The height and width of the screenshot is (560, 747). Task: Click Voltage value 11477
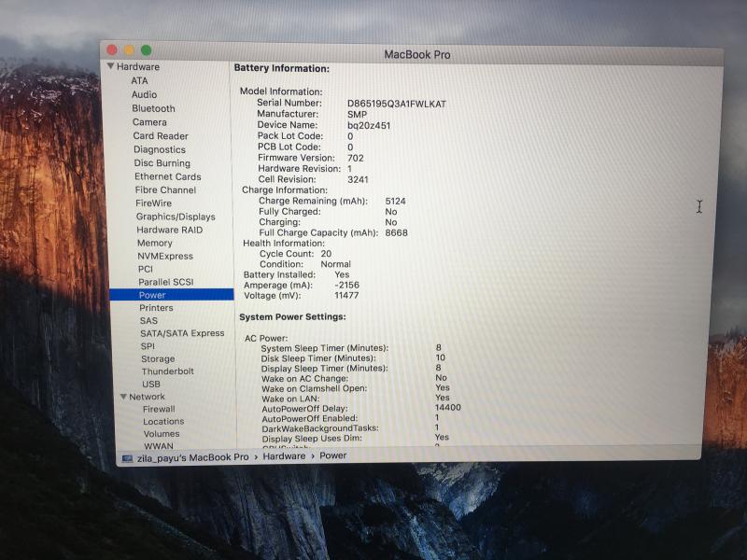click(346, 296)
